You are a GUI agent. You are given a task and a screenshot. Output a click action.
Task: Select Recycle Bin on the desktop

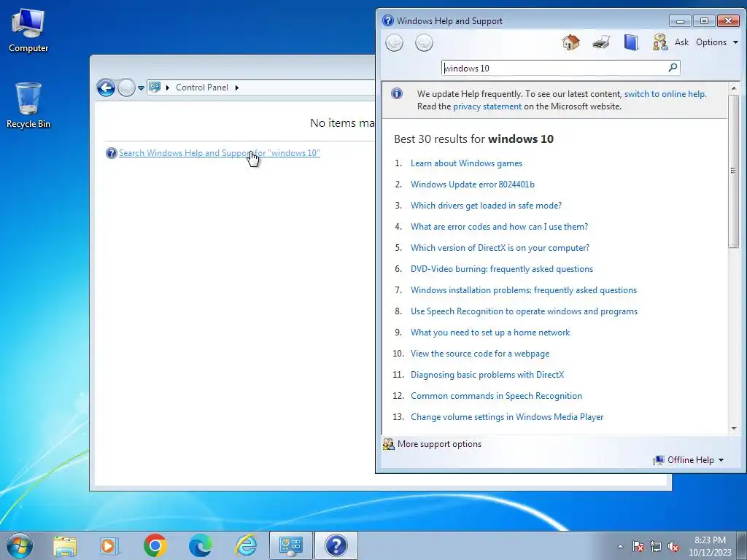pyautogui.click(x=28, y=106)
